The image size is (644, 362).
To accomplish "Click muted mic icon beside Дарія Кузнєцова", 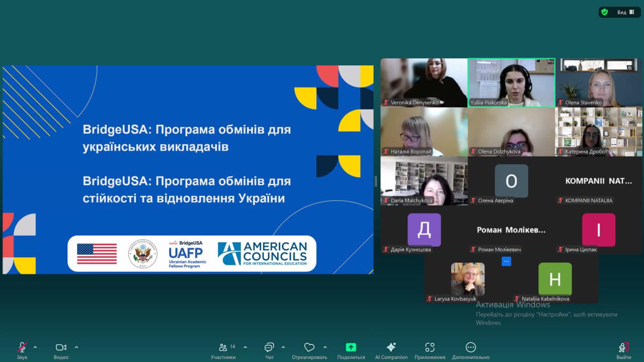I will pyautogui.click(x=386, y=249).
